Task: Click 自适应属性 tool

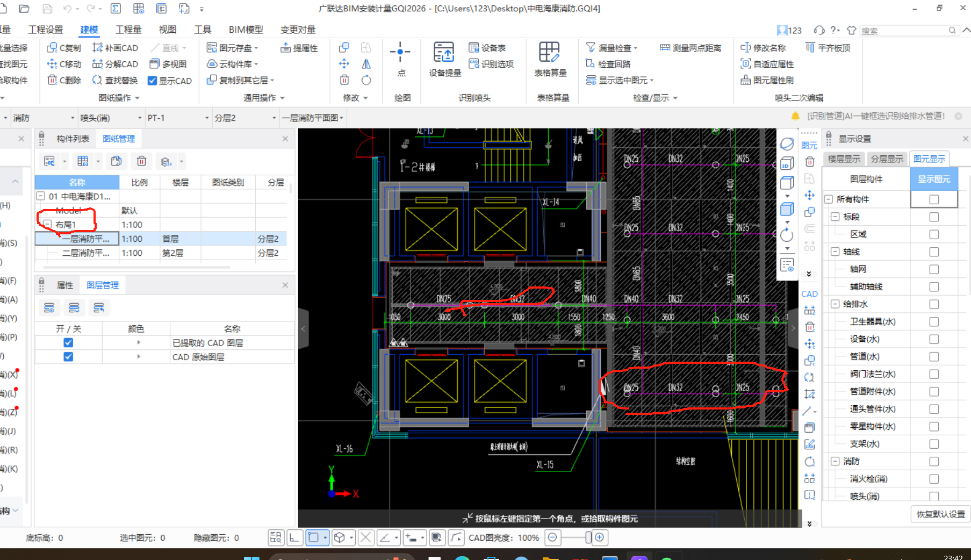Action: tap(767, 64)
